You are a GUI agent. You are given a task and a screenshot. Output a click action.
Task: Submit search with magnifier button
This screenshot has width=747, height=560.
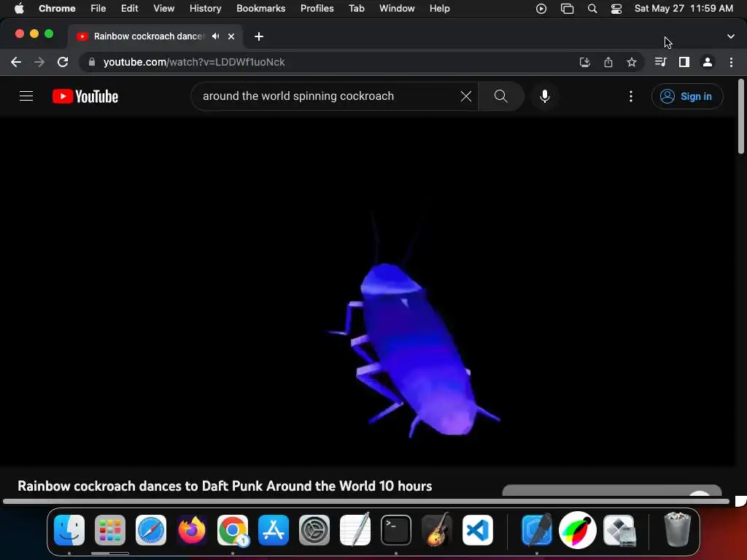(500, 96)
